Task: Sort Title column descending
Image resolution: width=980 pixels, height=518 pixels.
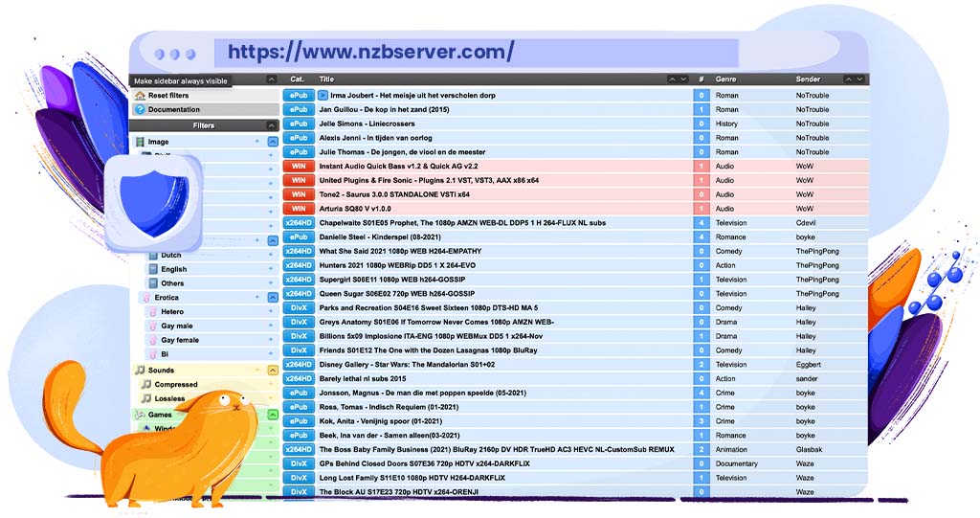Action: (683, 79)
